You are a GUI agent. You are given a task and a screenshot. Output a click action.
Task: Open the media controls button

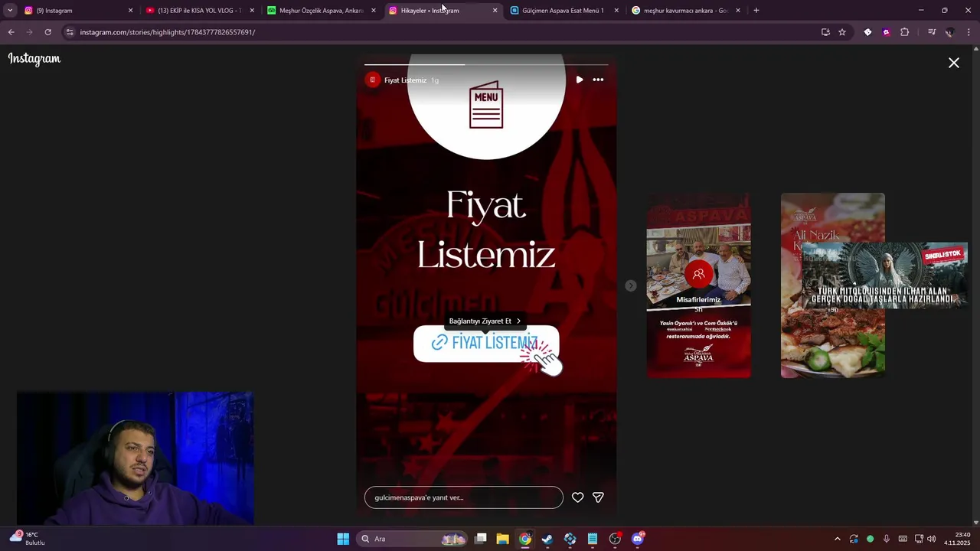[932, 32]
